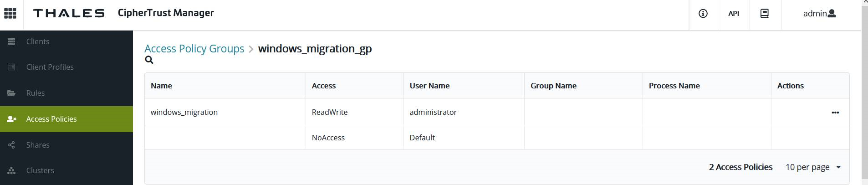The height and width of the screenshot is (185, 868).
Task: Open the API playground button
Action: (x=733, y=14)
